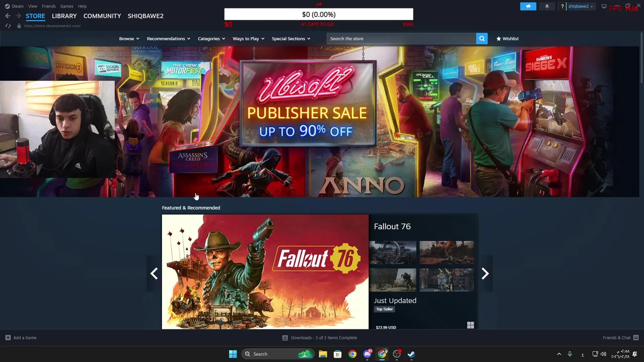Open Downloads status in bottom bar
The image size is (644, 362).
(319, 338)
